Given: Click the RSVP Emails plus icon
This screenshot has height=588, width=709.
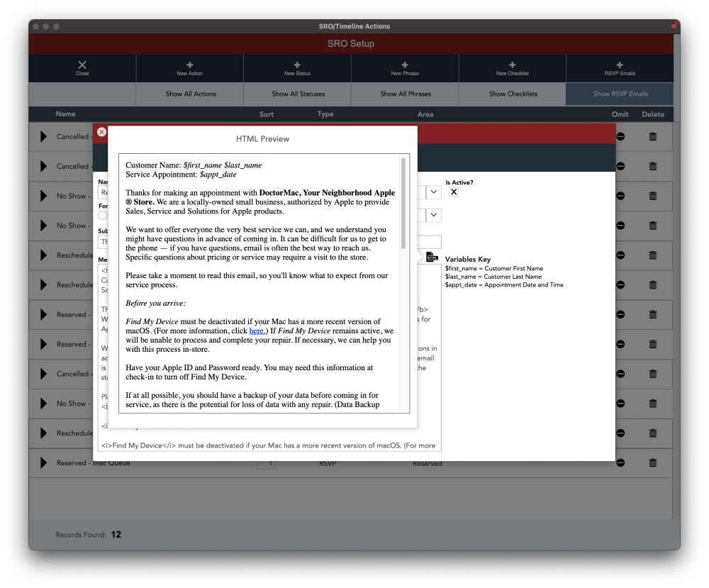Looking at the screenshot, I should click(620, 65).
